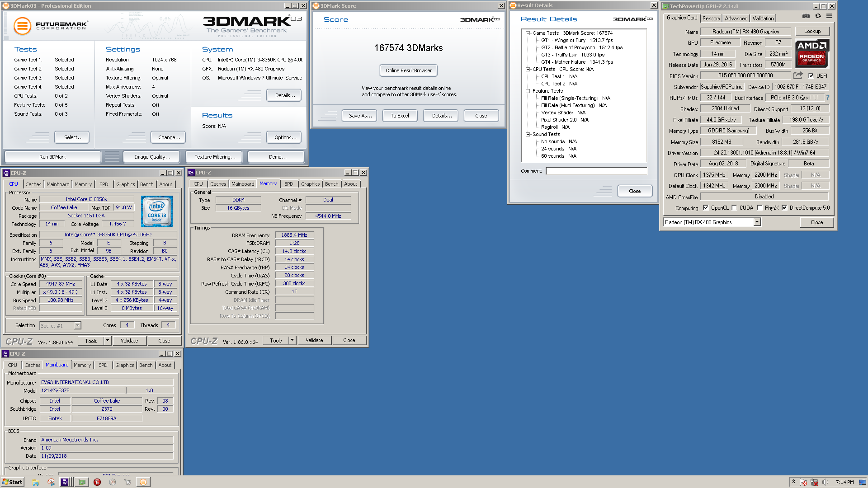Switch to the Sensors tab in GPU-Z
The height and width of the screenshot is (488, 868).
pyautogui.click(x=711, y=19)
